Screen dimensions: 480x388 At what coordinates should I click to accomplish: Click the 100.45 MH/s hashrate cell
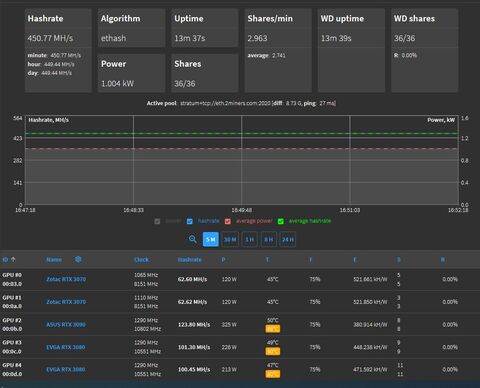[x=194, y=370]
